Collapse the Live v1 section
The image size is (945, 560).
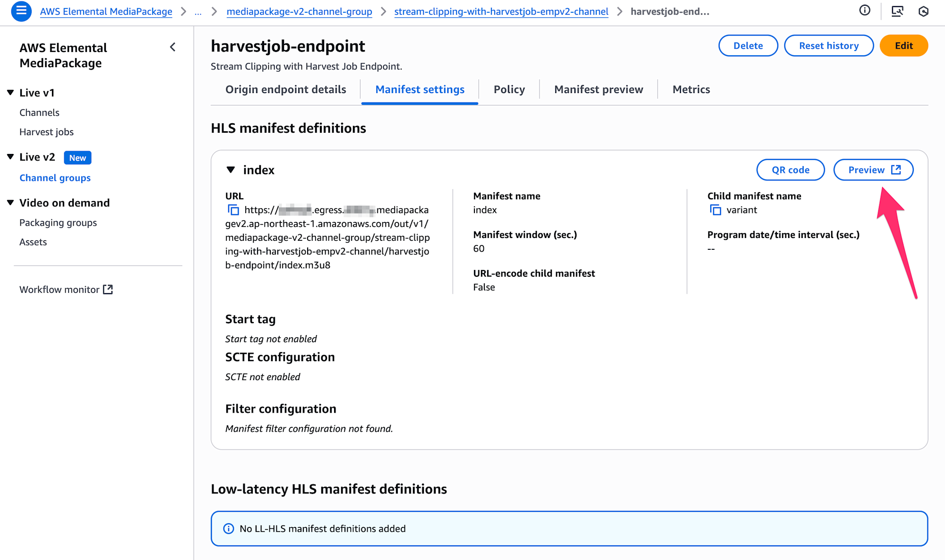pyautogui.click(x=10, y=93)
